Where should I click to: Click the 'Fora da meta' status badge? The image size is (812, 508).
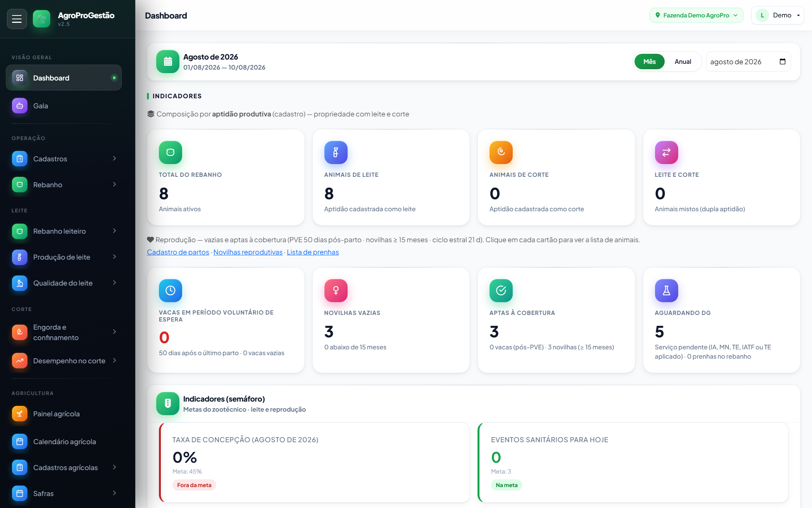[194, 485]
